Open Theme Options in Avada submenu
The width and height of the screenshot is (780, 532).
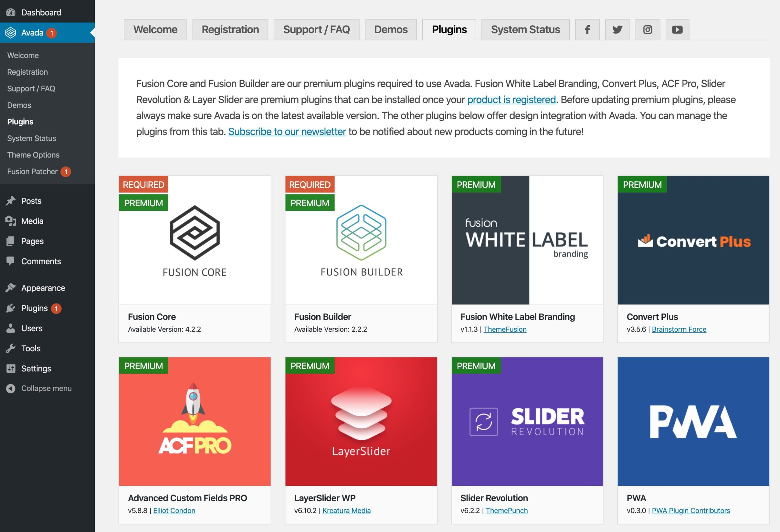(x=33, y=155)
